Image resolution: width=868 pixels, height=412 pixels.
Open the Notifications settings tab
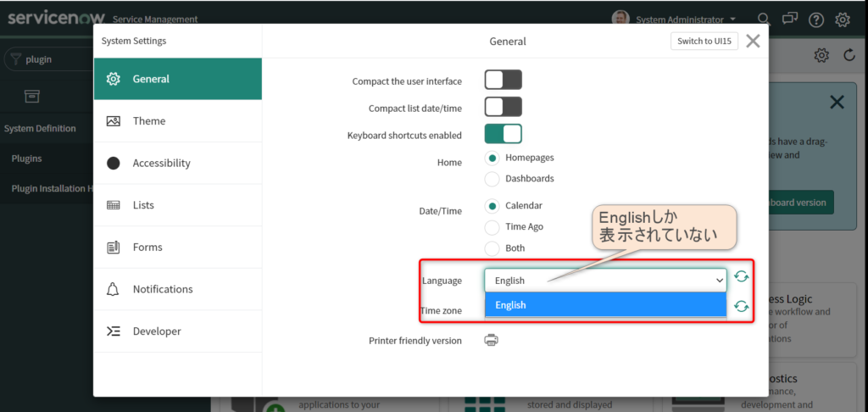click(178, 289)
